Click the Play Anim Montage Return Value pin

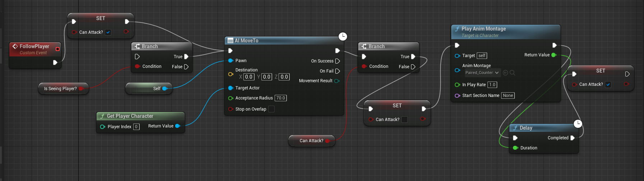[x=554, y=55]
